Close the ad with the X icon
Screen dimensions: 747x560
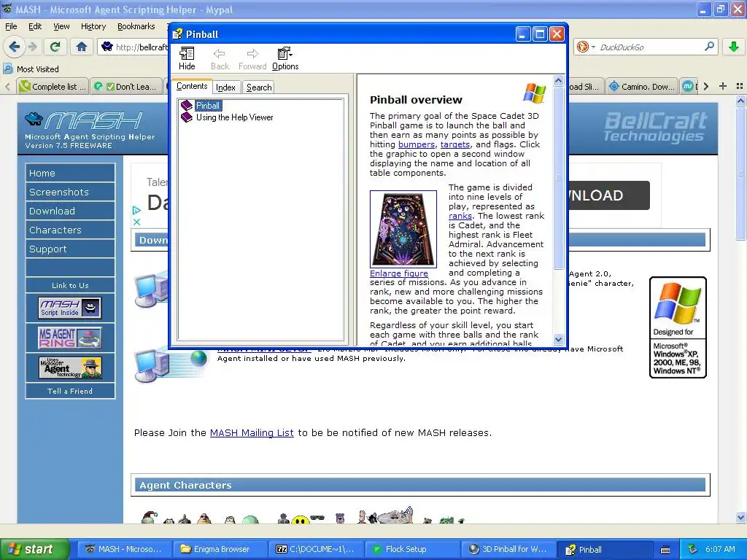[136, 222]
